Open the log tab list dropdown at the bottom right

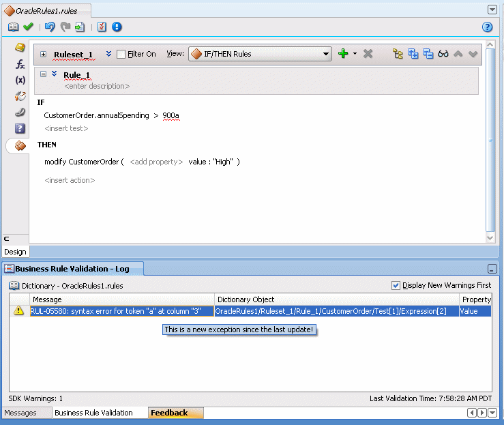(x=492, y=413)
